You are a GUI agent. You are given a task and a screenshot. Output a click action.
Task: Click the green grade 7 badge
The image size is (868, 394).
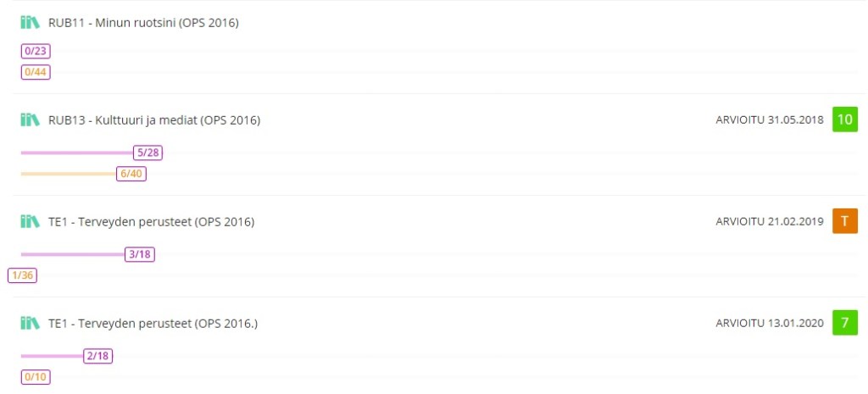[845, 323]
